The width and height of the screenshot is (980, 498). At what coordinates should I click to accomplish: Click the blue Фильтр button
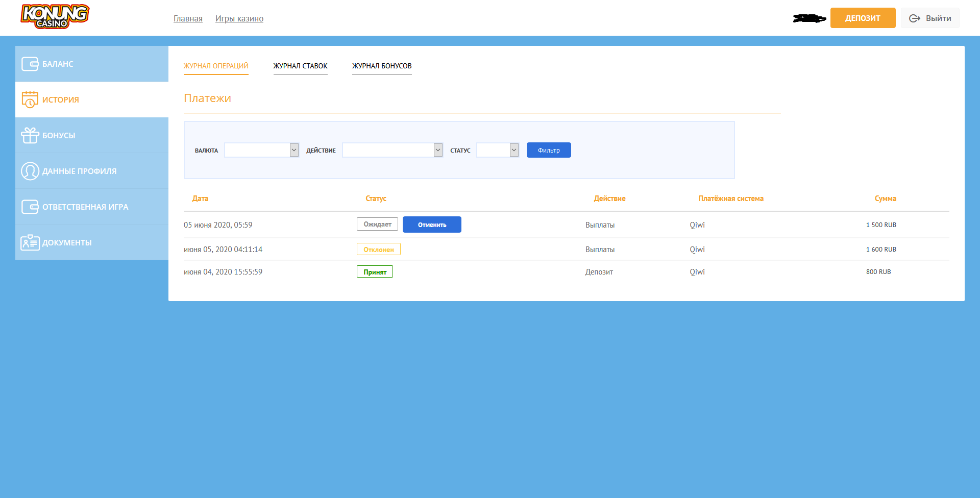tap(549, 150)
